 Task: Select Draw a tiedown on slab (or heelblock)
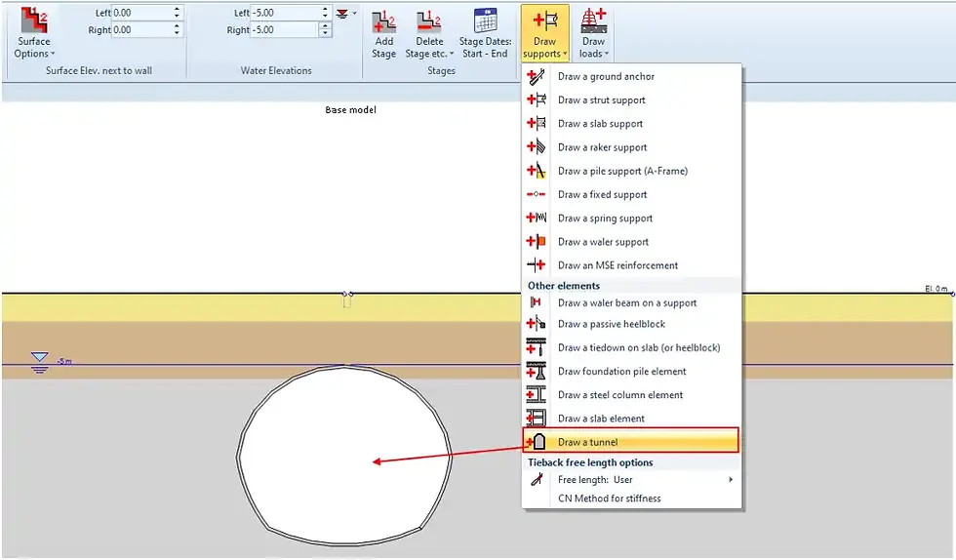click(x=639, y=347)
